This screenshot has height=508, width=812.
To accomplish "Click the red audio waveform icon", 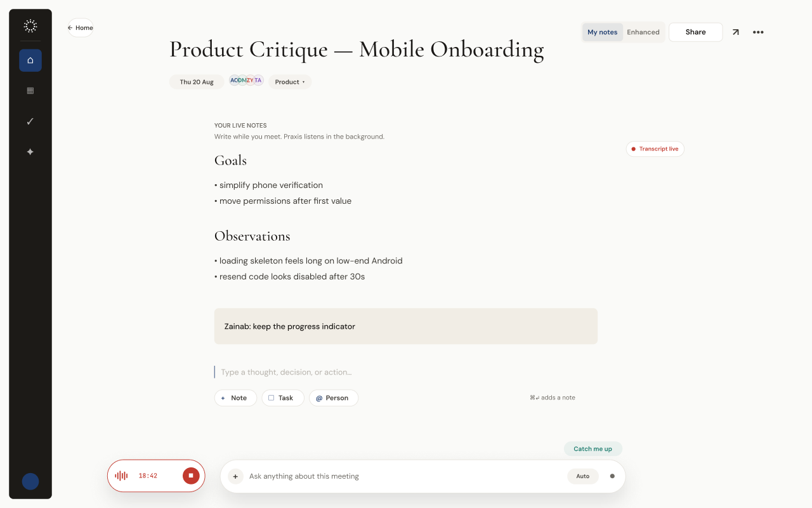I will [121, 476].
